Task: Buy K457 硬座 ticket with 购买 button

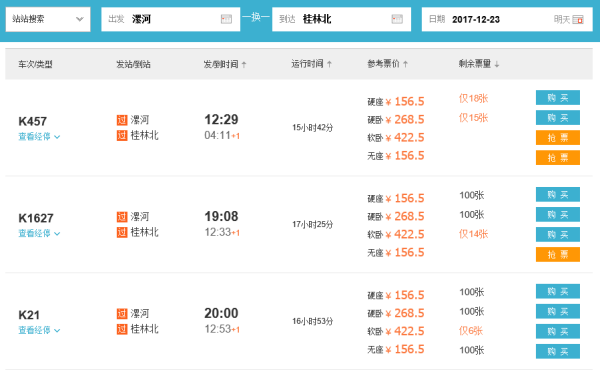Action: (558, 98)
